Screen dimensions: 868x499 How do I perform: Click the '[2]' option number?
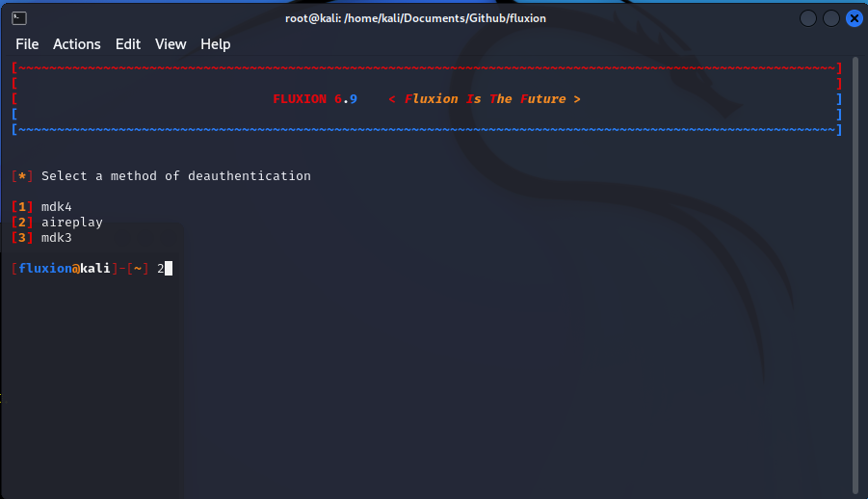coord(22,223)
